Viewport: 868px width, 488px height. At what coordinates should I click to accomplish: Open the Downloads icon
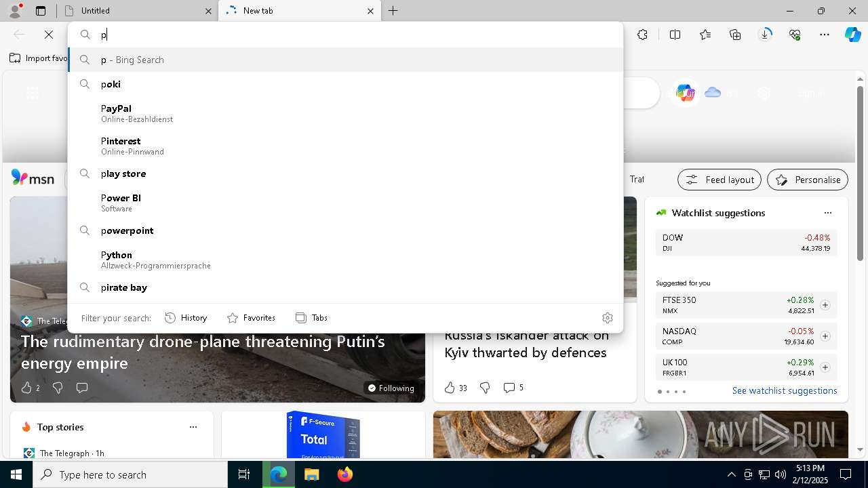point(765,35)
